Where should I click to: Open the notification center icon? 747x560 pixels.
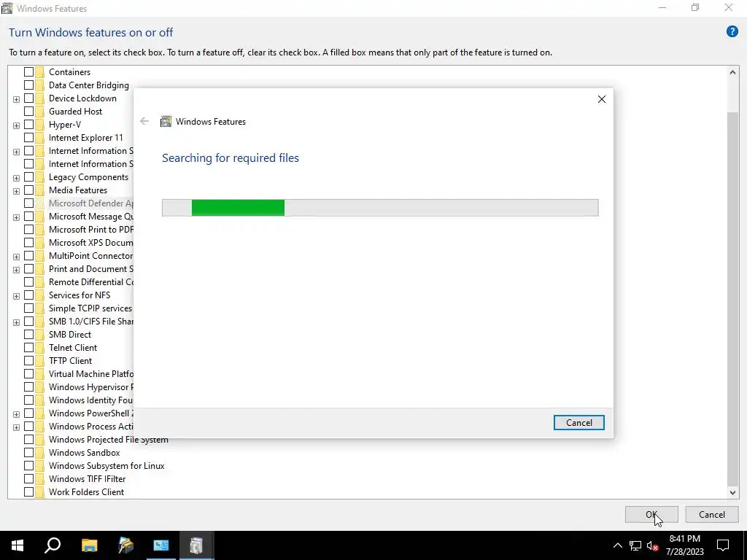(723, 545)
